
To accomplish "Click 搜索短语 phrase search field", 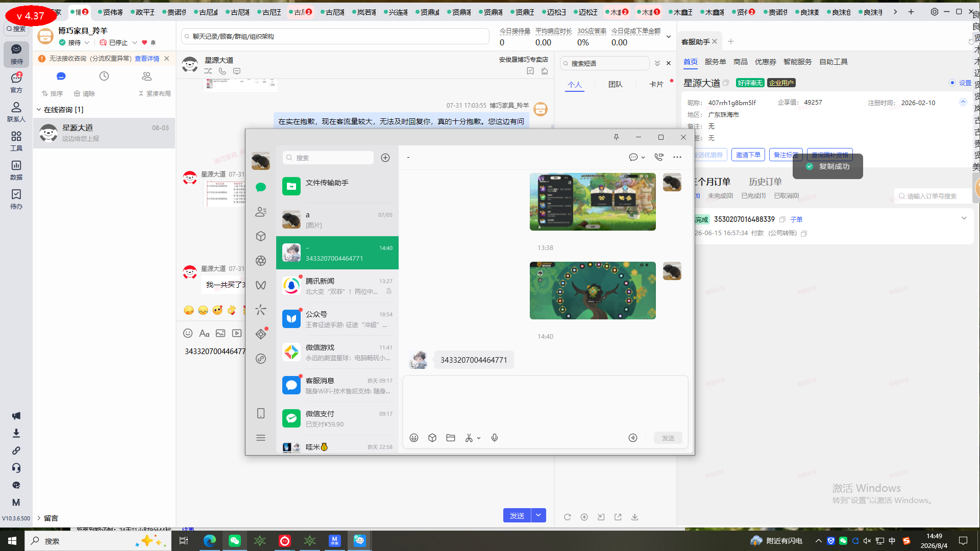I will (605, 63).
